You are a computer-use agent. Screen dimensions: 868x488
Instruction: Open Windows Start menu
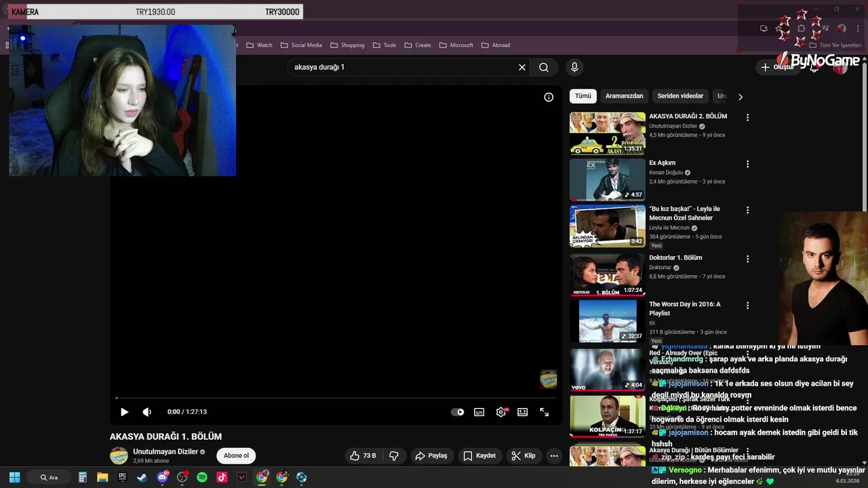coord(14,477)
